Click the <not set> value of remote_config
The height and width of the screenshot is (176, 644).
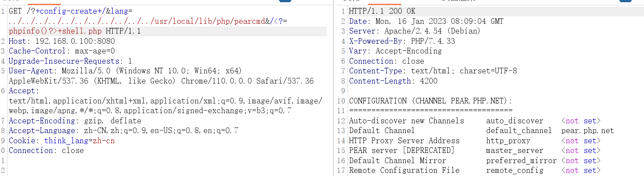[581, 170]
